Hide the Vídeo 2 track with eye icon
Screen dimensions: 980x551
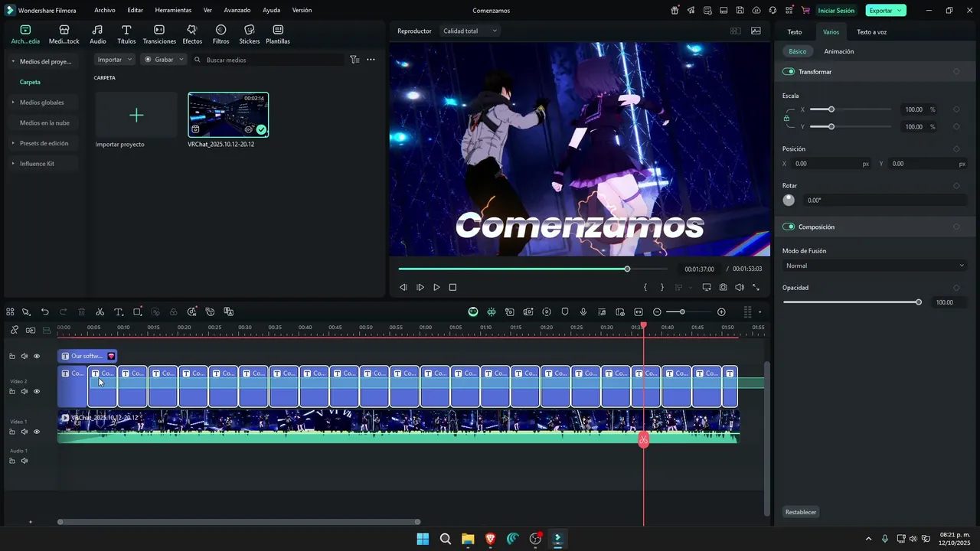36,391
